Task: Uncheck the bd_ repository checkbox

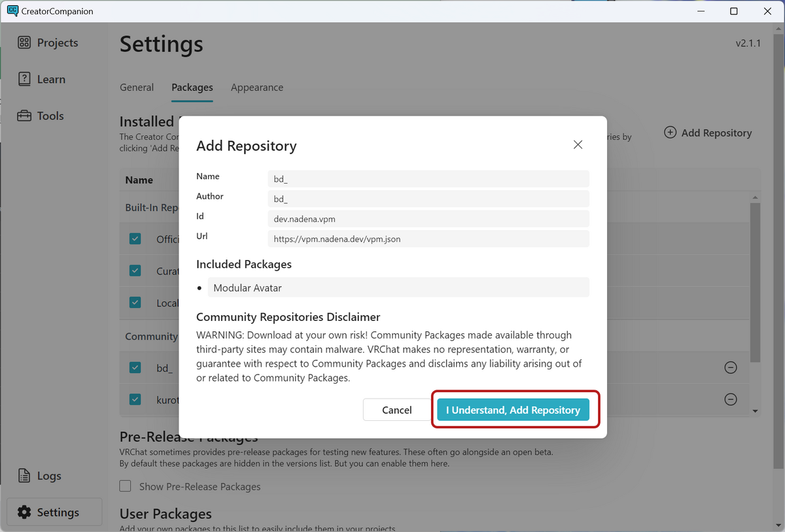Action: point(135,368)
